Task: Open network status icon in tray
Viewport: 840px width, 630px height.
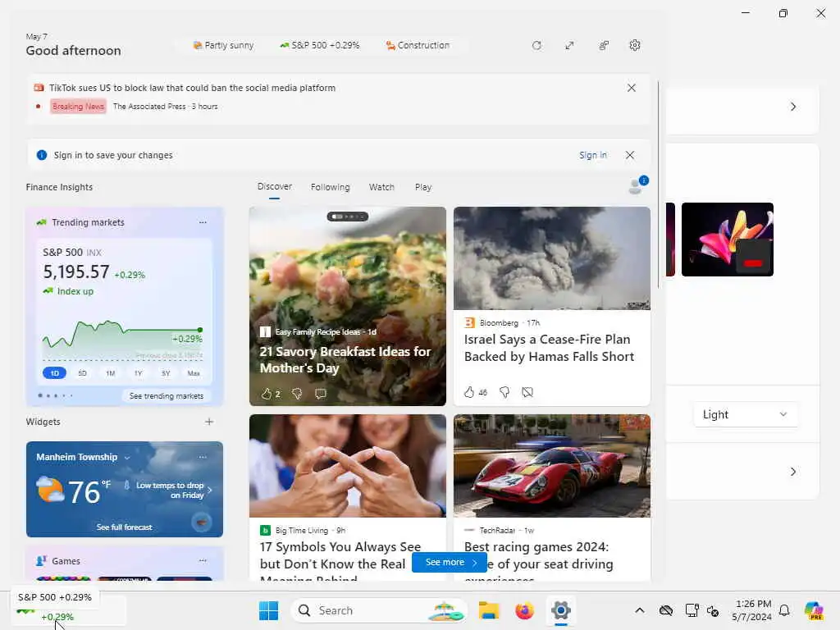Action: [692, 610]
